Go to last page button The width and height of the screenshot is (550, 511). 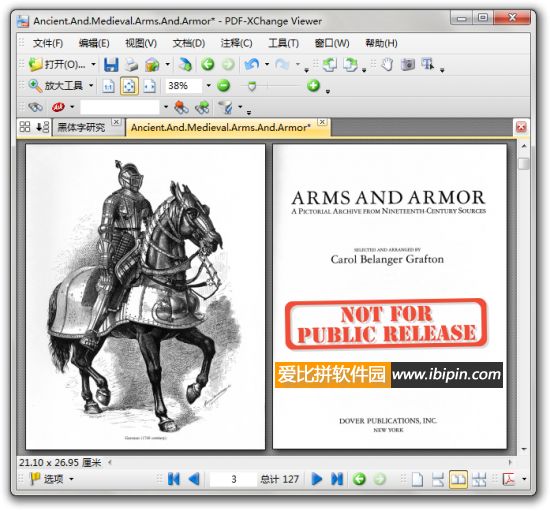(337, 479)
